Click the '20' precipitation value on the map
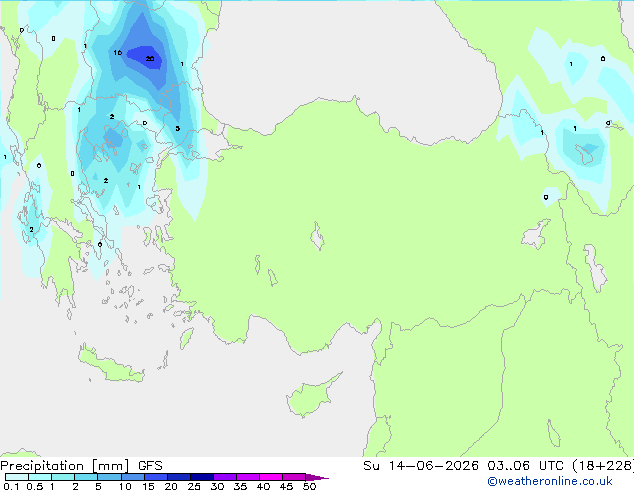Screen dimensions: 634x490 [150, 59]
